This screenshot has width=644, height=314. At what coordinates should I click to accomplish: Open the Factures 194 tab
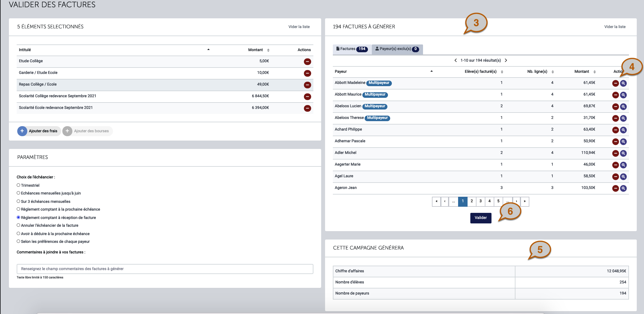352,49
